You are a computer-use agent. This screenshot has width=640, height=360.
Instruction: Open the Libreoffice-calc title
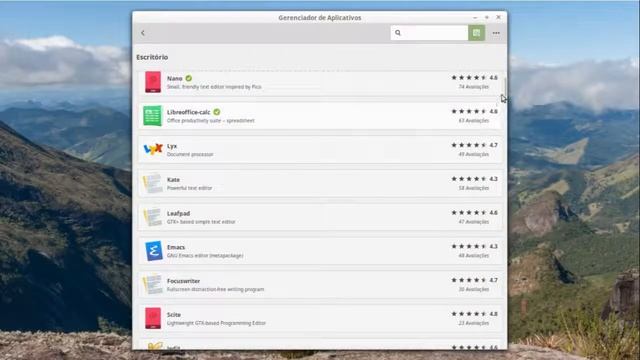[x=189, y=112]
